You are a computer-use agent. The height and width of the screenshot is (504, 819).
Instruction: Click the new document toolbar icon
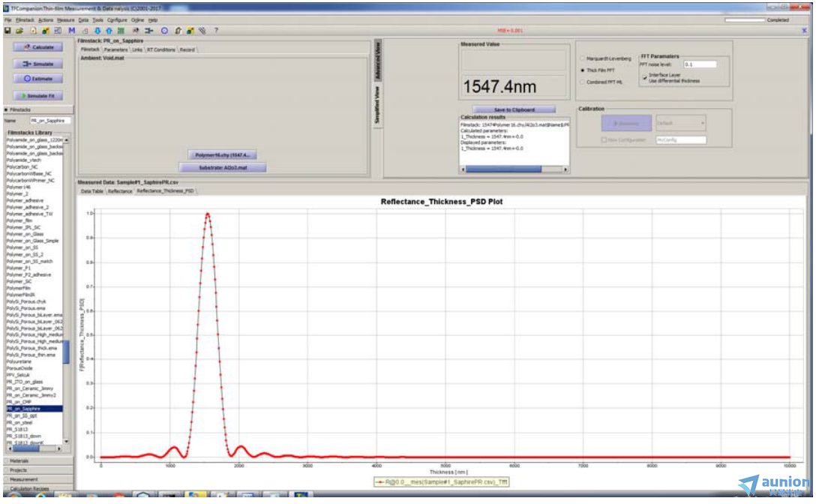33,31
